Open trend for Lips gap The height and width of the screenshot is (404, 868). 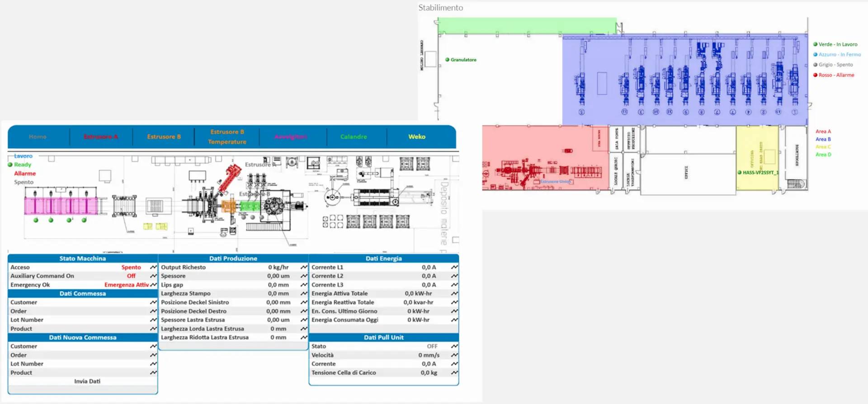[x=304, y=285]
